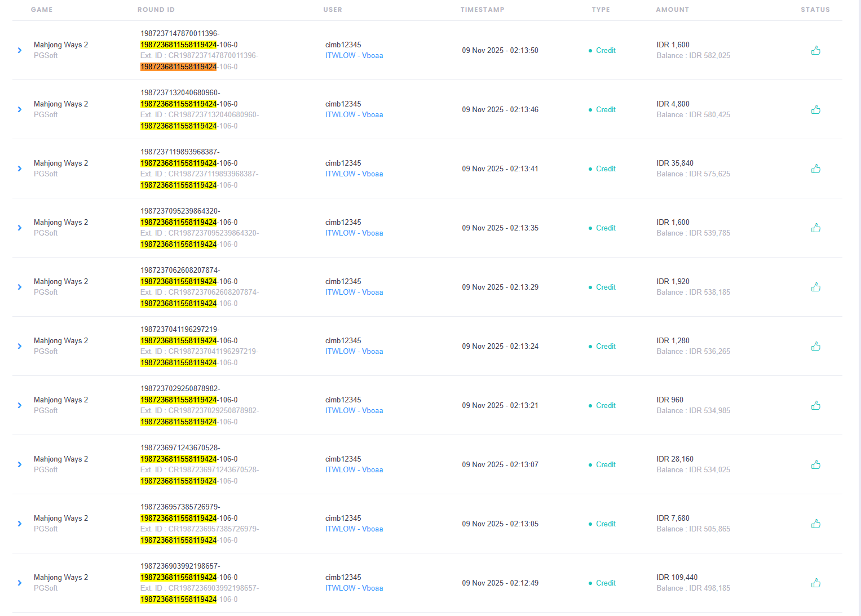
Task: Click thumbs-up status icon for 02:12:49 row
Action: tap(815, 583)
